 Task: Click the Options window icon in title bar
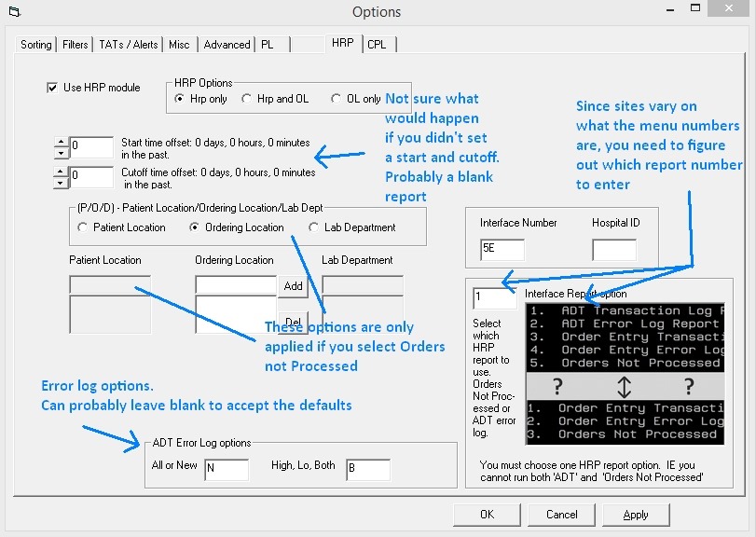(11, 12)
